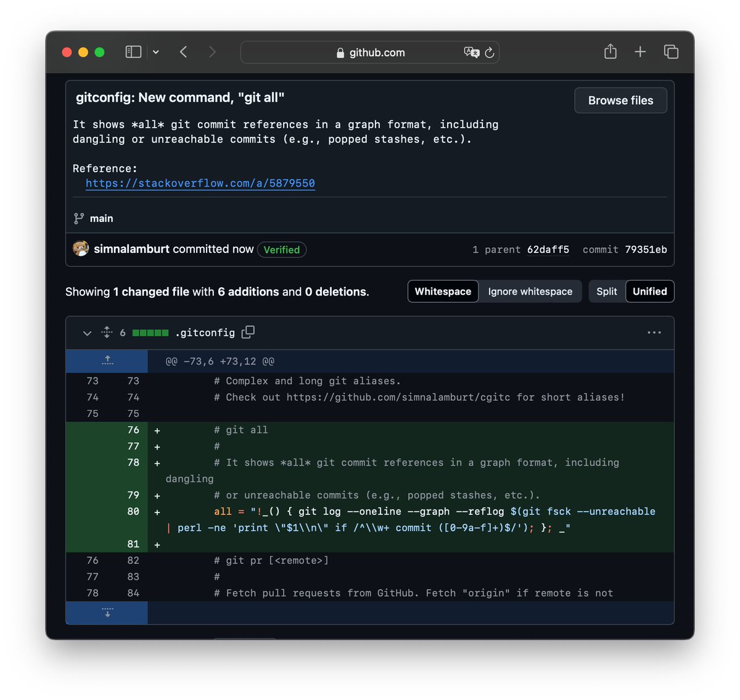740x700 pixels.
Task: Switch to Unified diff view
Action: [650, 292]
